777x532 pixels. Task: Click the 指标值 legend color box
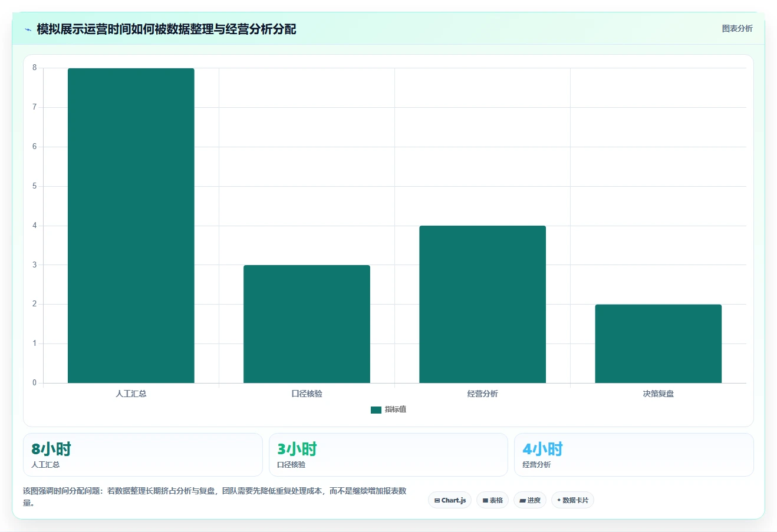pyautogui.click(x=376, y=410)
